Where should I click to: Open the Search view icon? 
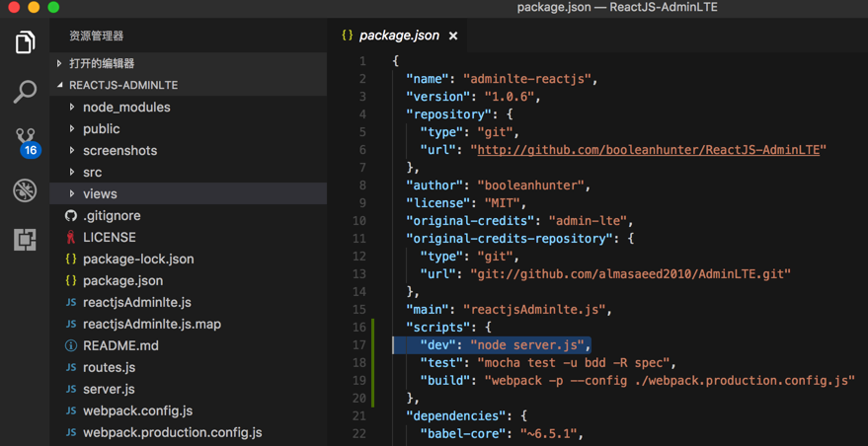point(25,92)
